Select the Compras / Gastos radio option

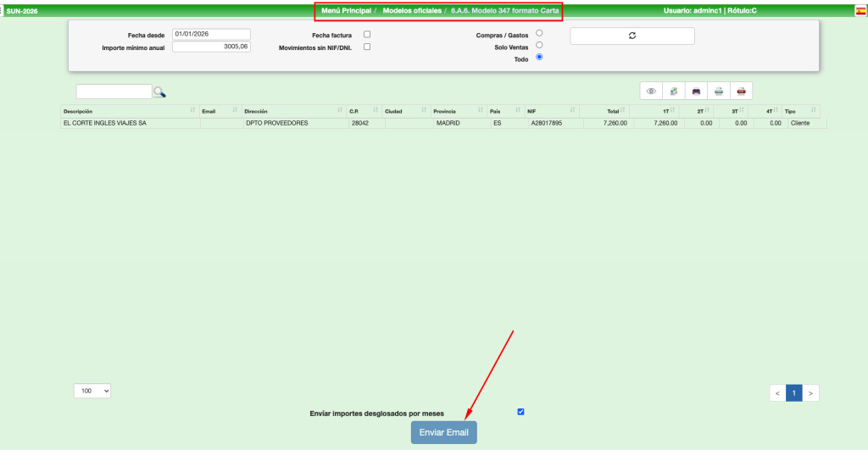[x=539, y=33]
